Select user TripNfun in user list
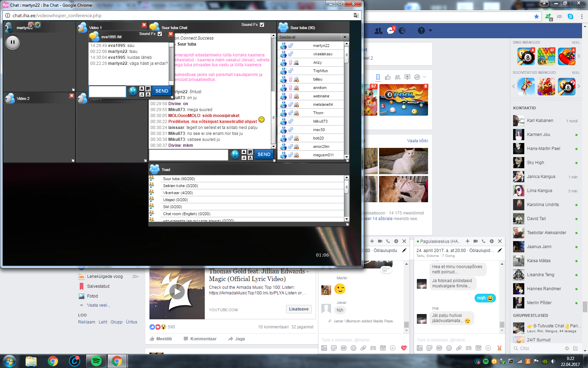 tap(311, 71)
